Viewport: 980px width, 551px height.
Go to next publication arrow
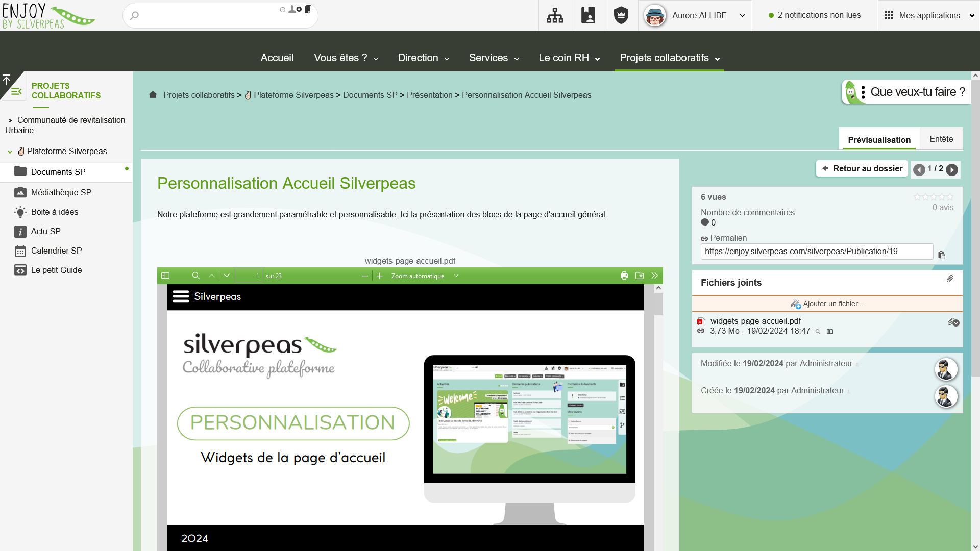(952, 169)
